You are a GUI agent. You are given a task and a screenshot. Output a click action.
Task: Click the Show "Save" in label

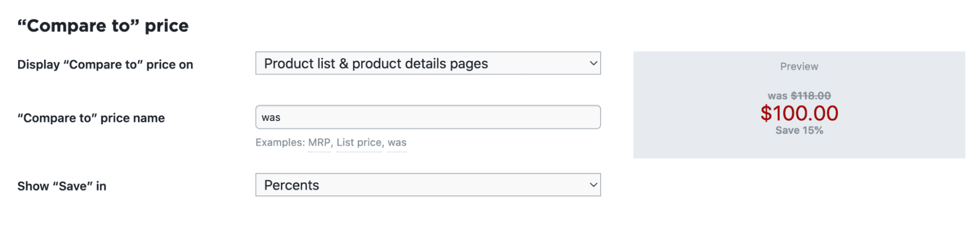62,186
